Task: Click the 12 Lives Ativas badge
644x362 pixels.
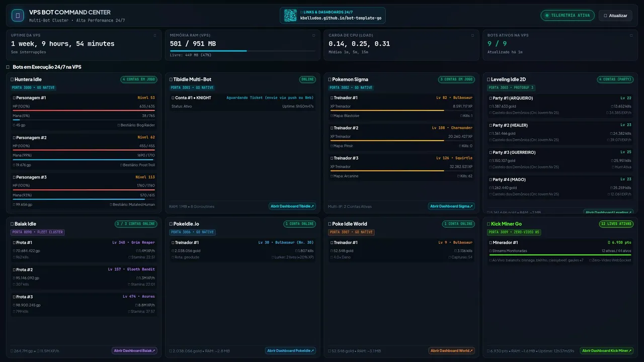Action: (616, 224)
